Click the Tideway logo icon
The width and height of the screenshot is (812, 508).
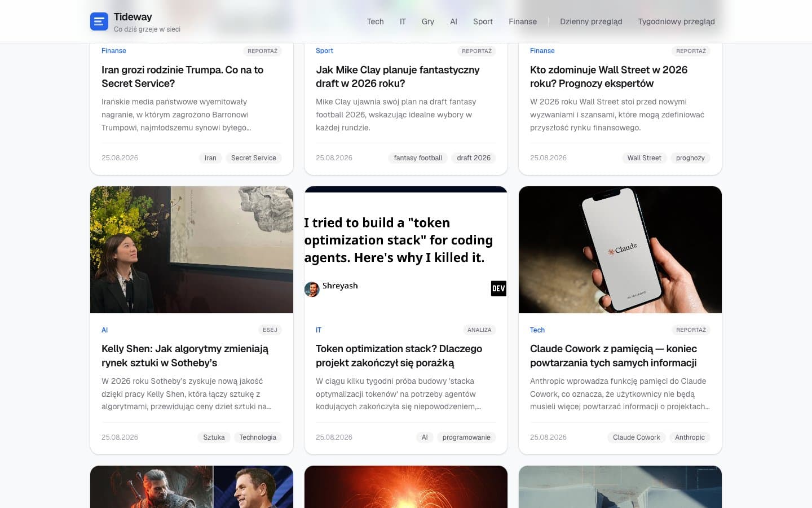coord(99,21)
